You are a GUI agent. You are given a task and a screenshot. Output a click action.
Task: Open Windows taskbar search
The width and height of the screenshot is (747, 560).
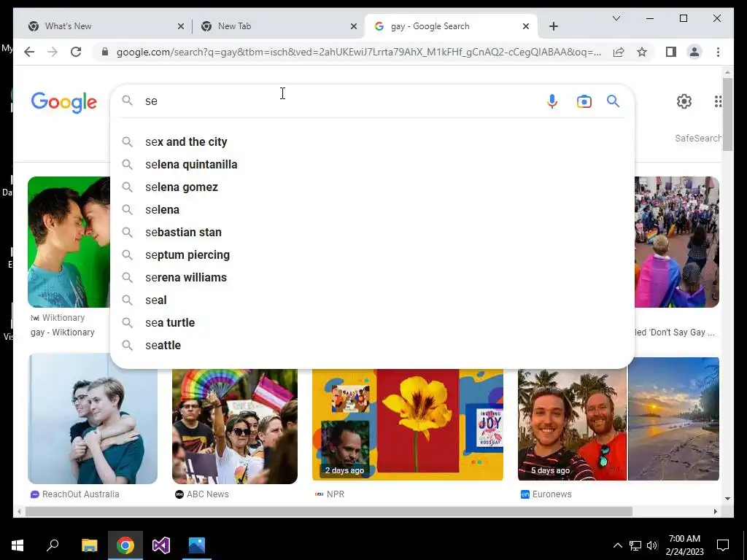pyautogui.click(x=53, y=545)
